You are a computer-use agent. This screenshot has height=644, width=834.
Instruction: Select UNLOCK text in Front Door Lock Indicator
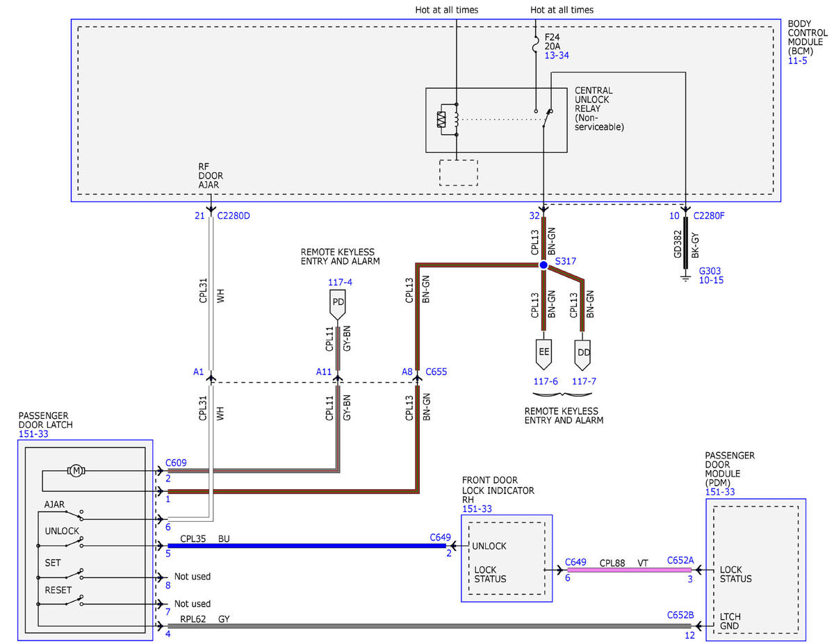[489, 546]
